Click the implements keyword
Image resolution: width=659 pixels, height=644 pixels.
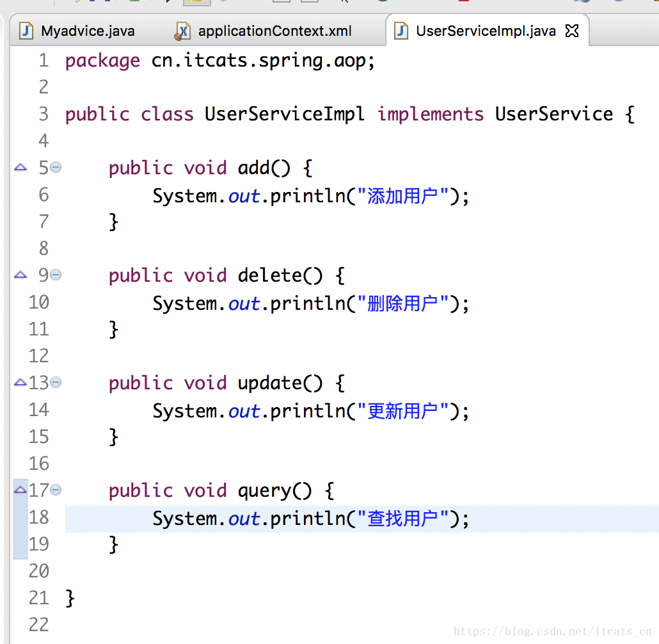click(431, 115)
